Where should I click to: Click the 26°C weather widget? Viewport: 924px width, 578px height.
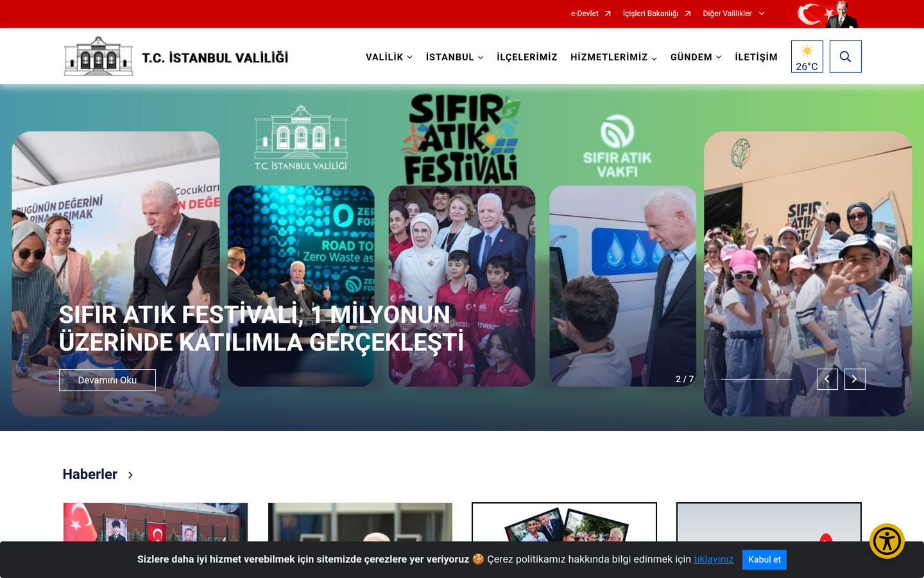(x=807, y=57)
